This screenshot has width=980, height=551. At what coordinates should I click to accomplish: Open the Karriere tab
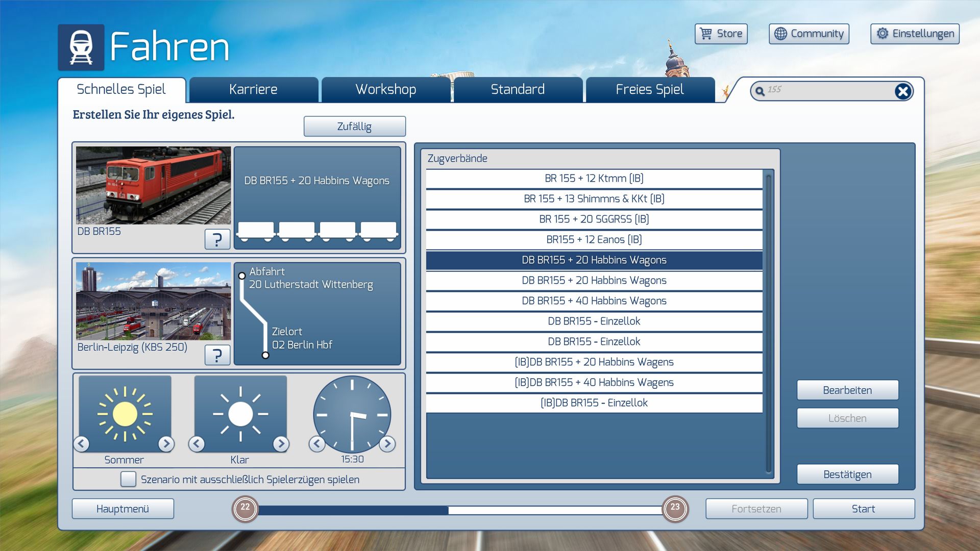pyautogui.click(x=253, y=90)
